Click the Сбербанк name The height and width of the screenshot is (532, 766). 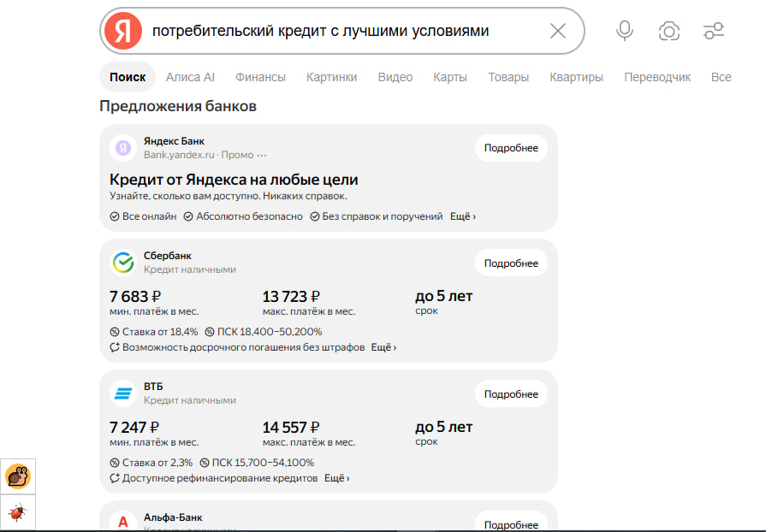coord(168,256)
